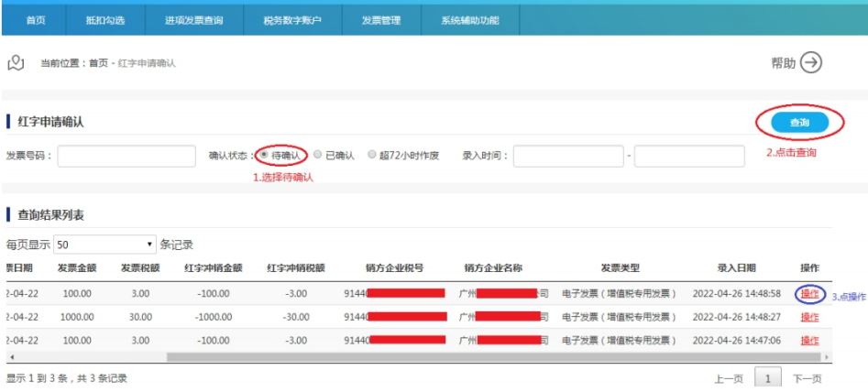
Task: Open the help arrow circle icon
Action: [x=811, y=62]
